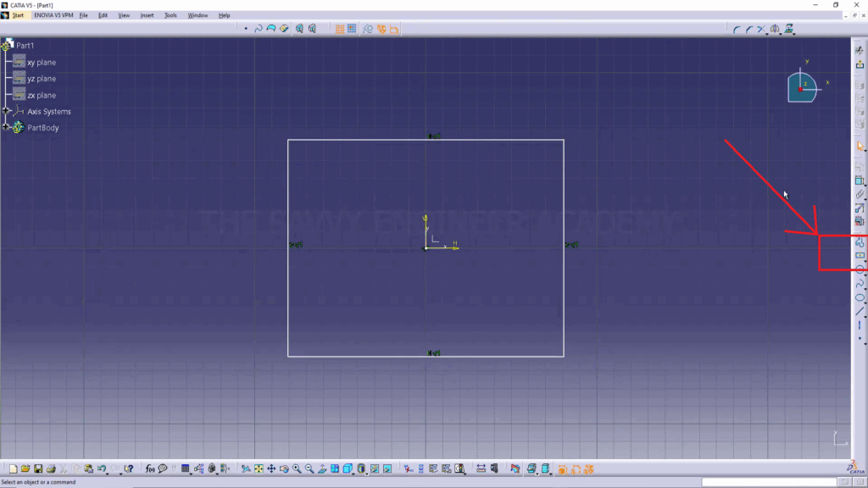Toggle Snap to Point
Image resolution: width=868 pixels, height=488 pixels.
tap(351, 29)
